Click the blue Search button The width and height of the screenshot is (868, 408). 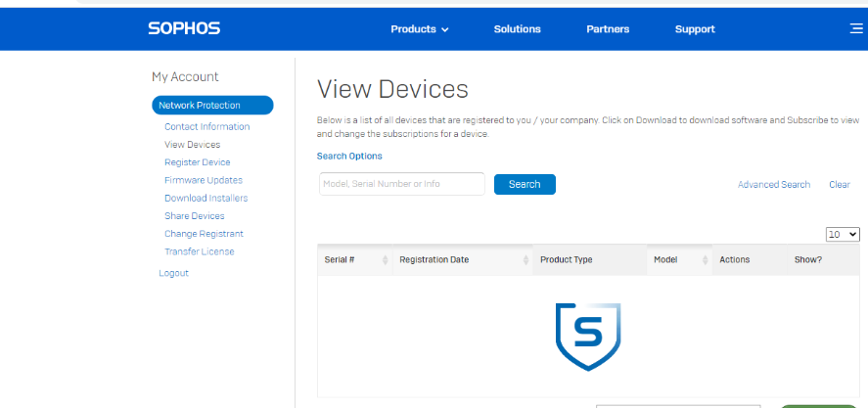pyautogui.click(x=525, y=184)
